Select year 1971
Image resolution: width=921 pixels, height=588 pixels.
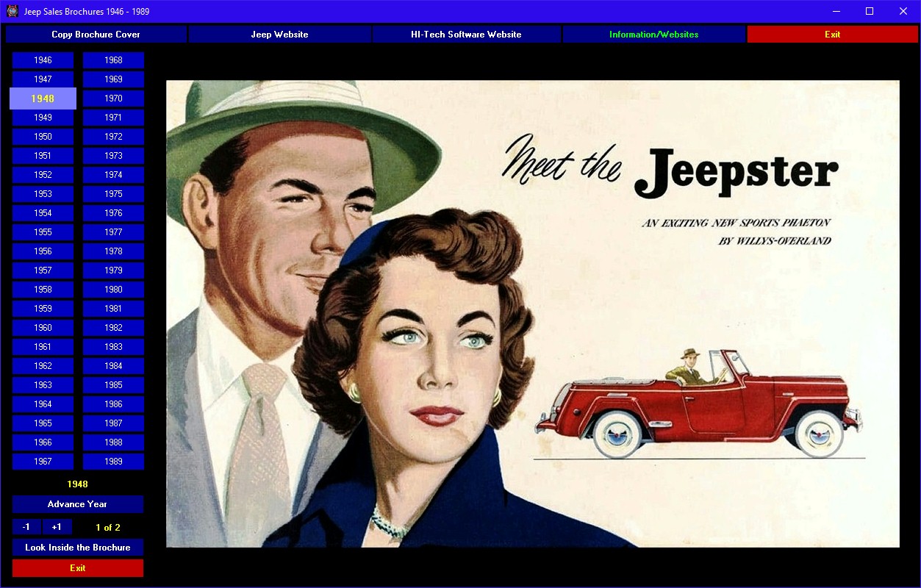coord(113,118)
